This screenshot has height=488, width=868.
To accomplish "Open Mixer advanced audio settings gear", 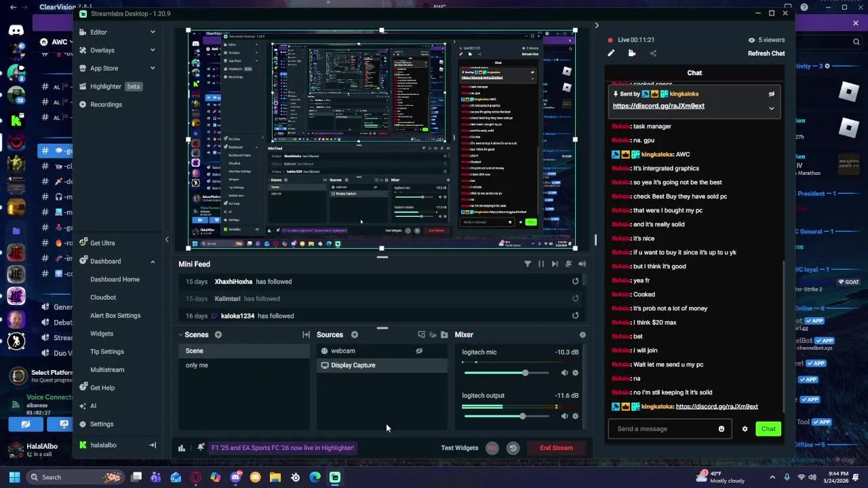I will (582, 334).
